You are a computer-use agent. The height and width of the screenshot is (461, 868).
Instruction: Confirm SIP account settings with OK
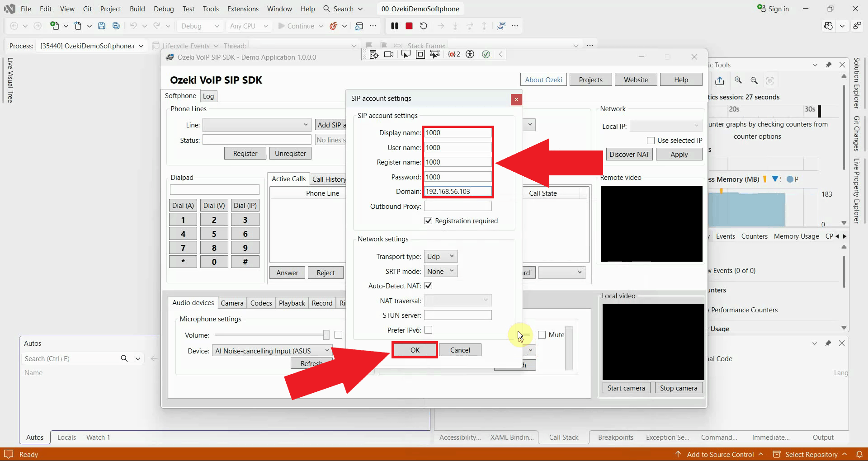click(x=415, y=350)
